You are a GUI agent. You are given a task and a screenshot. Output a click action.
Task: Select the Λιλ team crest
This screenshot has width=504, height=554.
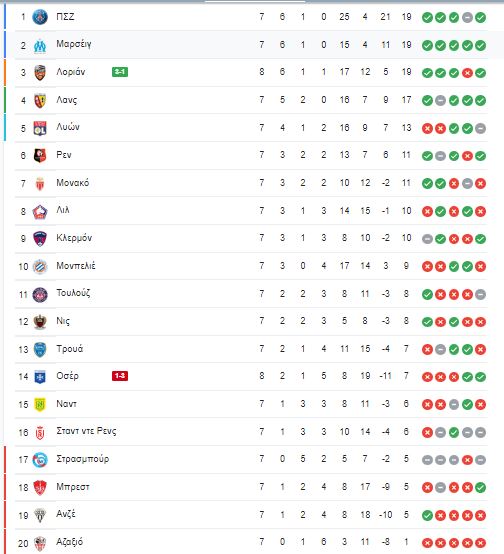coord(40,211)
